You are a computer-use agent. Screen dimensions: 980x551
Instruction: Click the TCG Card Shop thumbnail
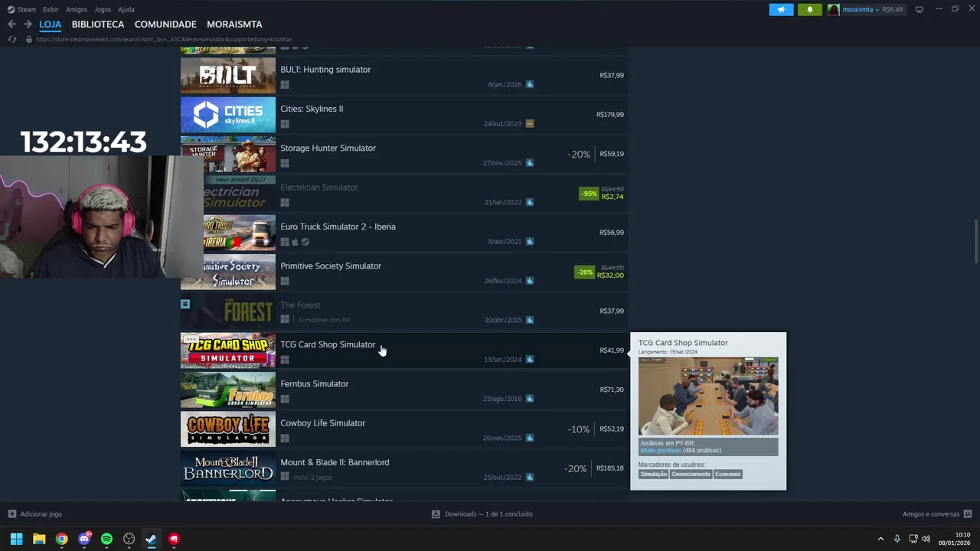228,350
